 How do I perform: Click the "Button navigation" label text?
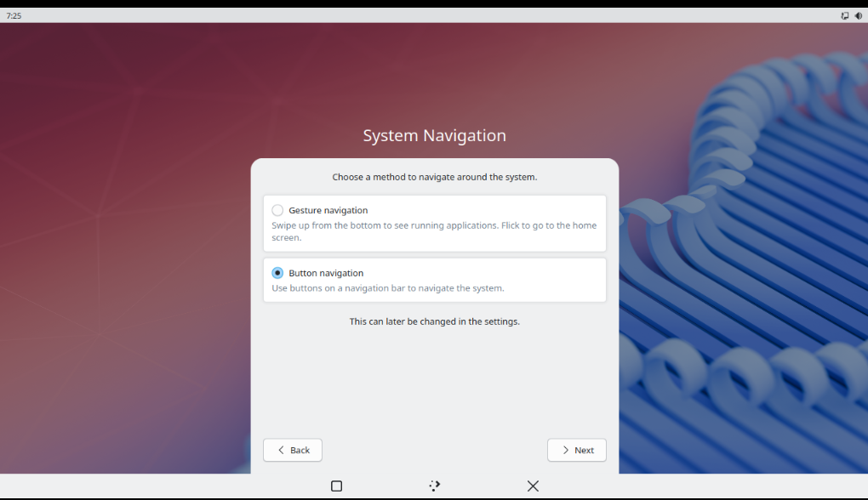326,273
